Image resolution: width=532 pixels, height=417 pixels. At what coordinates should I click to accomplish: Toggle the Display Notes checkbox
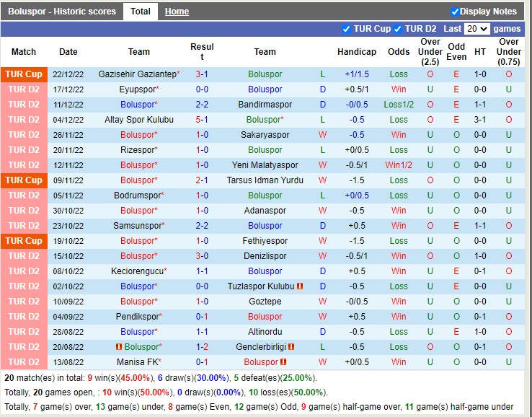455,12
